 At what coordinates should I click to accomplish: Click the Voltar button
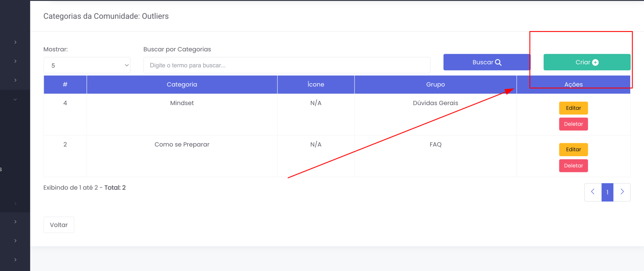coord(59,225)
